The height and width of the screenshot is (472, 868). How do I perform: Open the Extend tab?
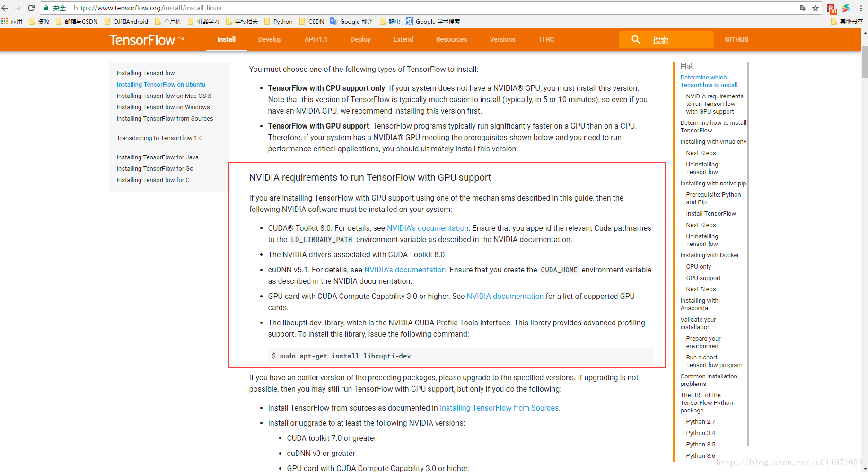pyautogui.click(x=403, y=39)
